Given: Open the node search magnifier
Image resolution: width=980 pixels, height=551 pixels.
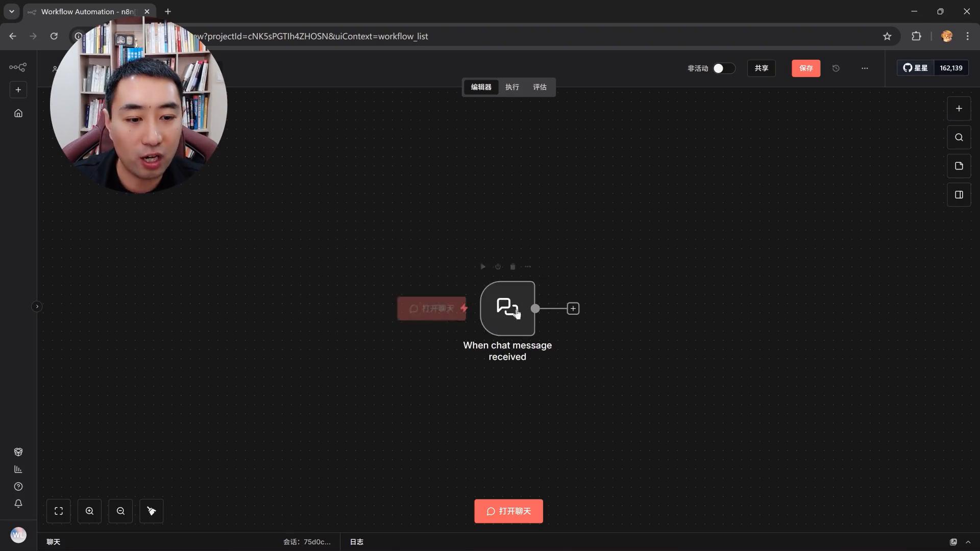Looking at the screenshot, I should click(959, 137).
